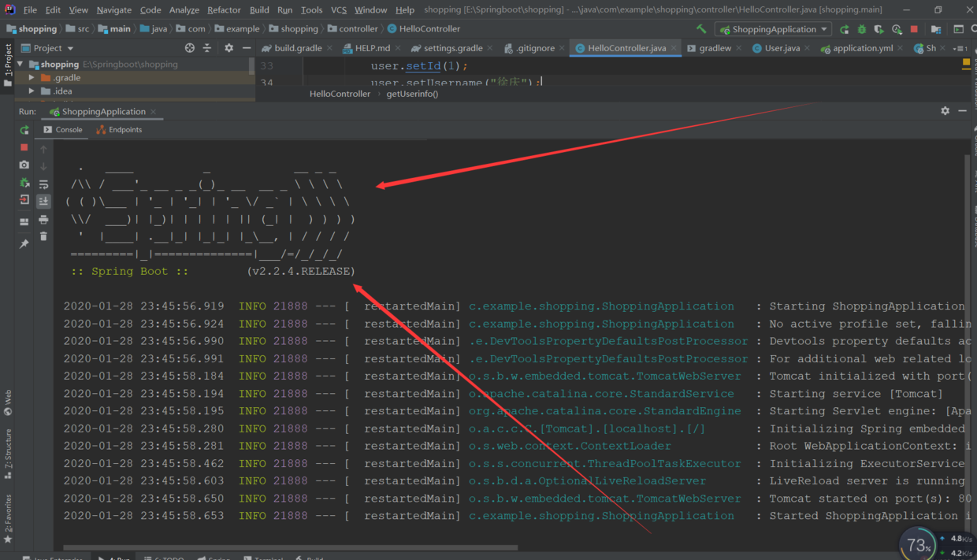This screenshot has width=977, height=560.
Task: Click the Exit icon with red arrow
Action: pos(24,201)
